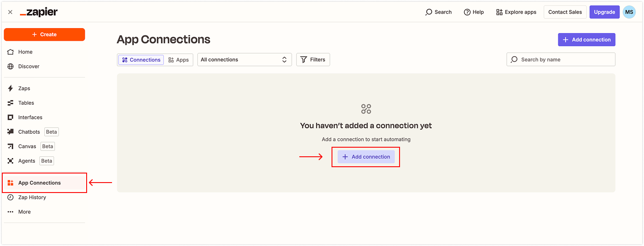The image size is (644, 246).
Task: Click the Interfaces sidebar icon
Action: 10,117
